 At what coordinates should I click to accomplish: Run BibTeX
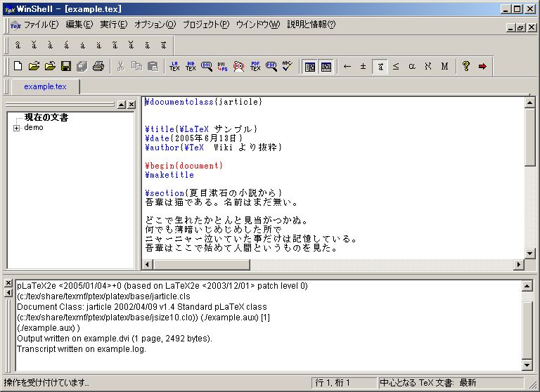[x=191, y=66]
